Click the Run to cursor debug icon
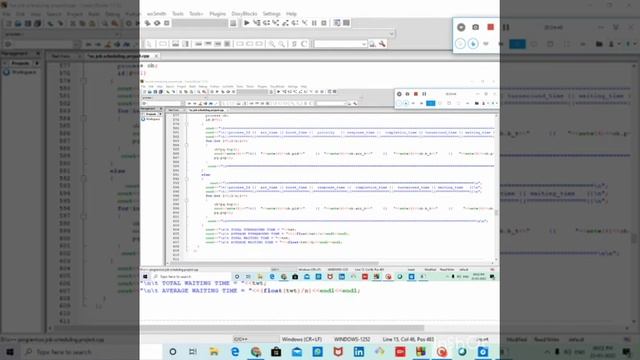 257,23
